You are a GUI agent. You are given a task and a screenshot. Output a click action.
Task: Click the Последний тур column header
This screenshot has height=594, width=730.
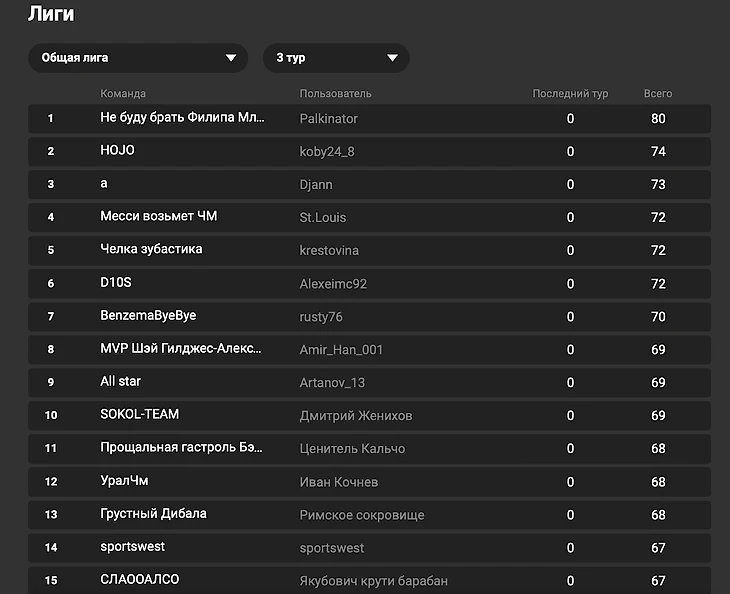point(570,94)
